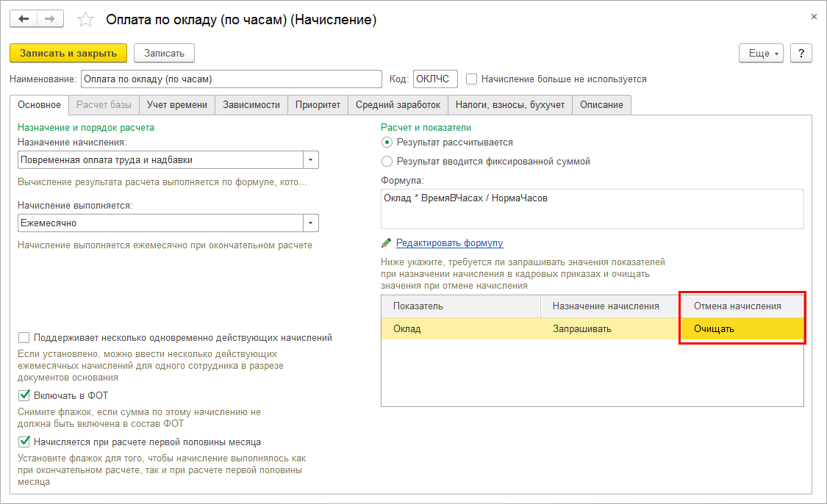Click the pencil icon beside formula link

[387, 243]
